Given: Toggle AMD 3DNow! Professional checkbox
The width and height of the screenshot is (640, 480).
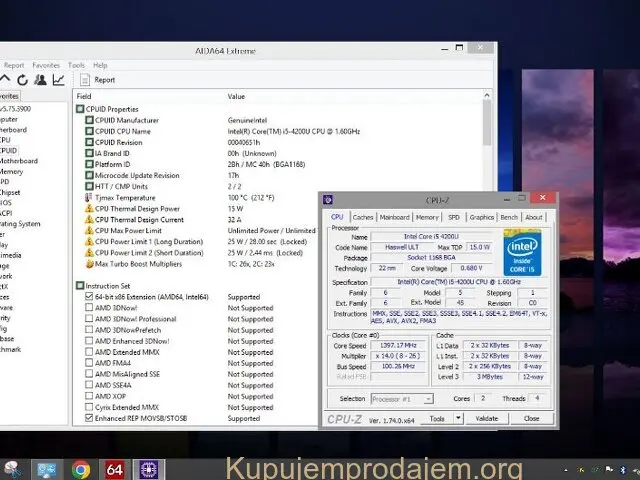Looking at the screenshot, I should pos(88,319).
